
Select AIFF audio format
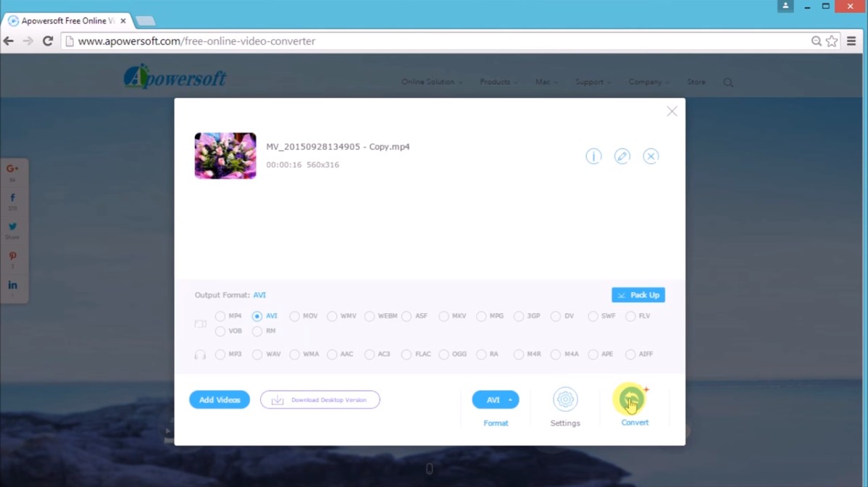click(630, 354)
